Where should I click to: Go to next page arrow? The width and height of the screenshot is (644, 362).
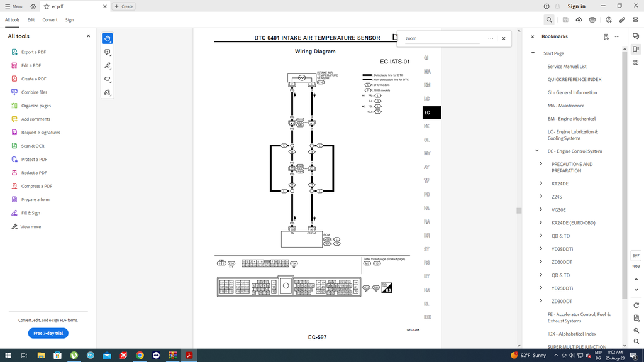point(636,290)
